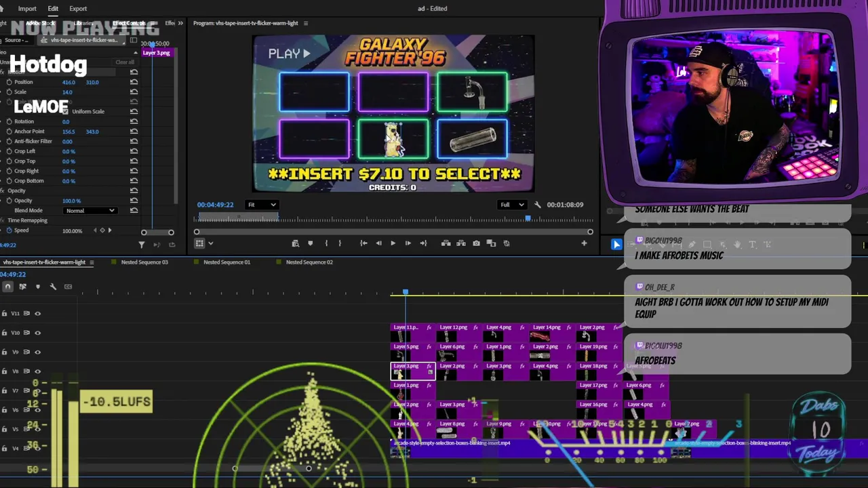Open the Button Editor plus icon
Screen dimensions: 868x488
(x=584, y=243)
